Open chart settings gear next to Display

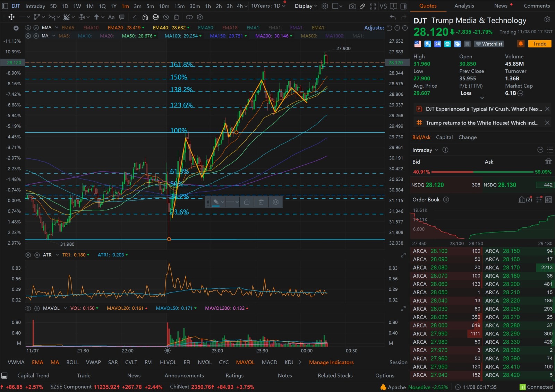325,6
